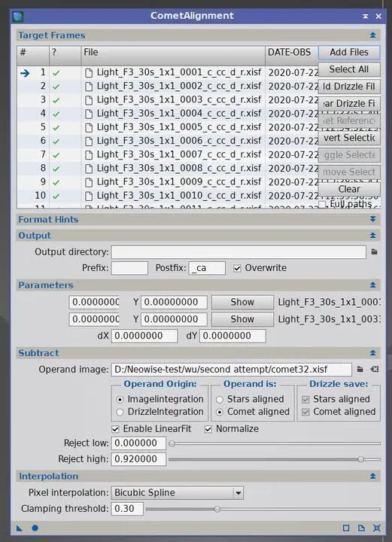The width and height of the screenshot is (392, 542).
Task: Toggle the Overwrite checkbox
Action: [237, 268]
